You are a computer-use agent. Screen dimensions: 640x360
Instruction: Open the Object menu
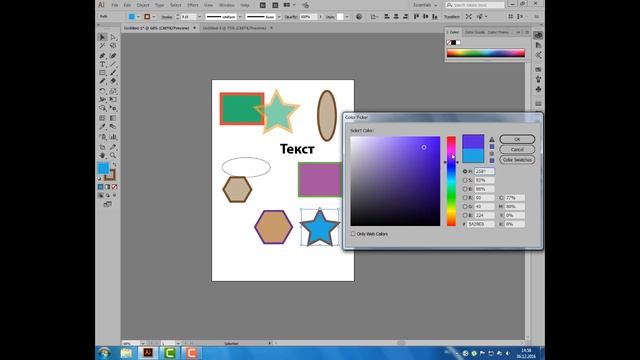tap(143, 5)
